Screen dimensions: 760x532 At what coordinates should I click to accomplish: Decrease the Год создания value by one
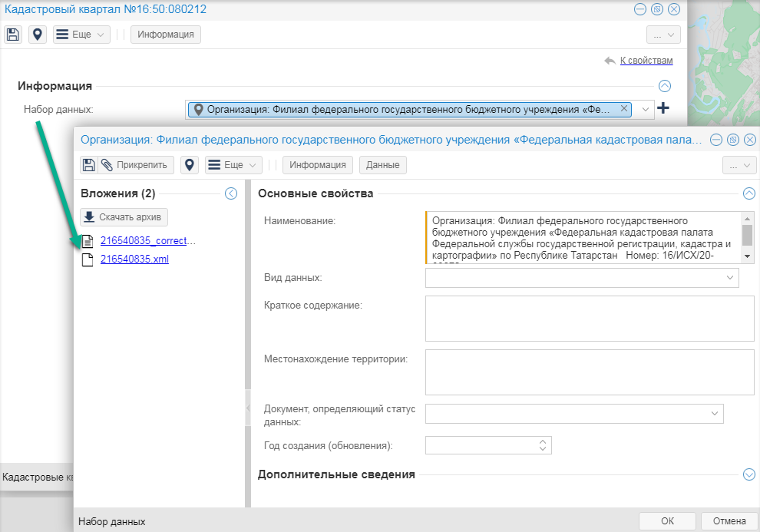coord(543,448)
